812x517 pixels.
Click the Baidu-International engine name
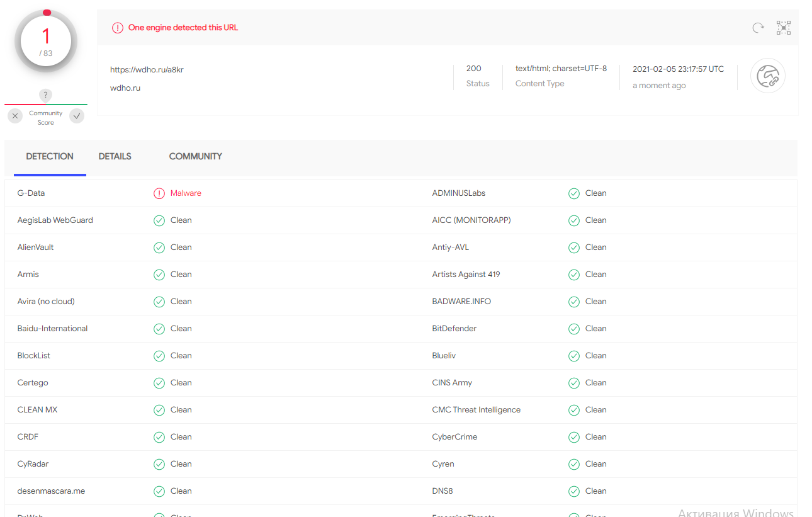[53, 329]
